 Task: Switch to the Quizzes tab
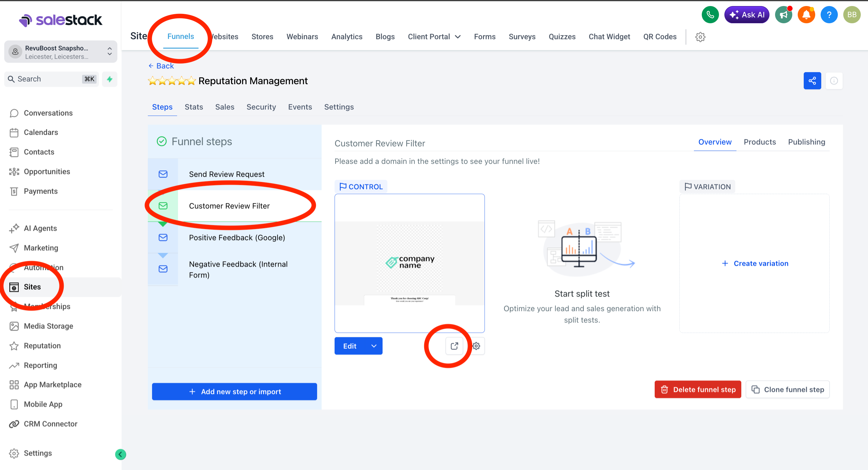pos(562,37)
